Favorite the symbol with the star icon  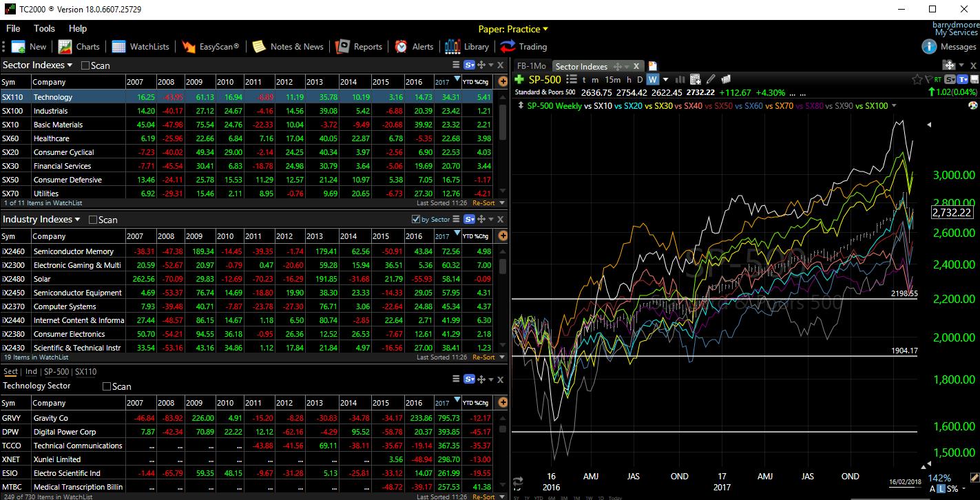pos(917,80)
